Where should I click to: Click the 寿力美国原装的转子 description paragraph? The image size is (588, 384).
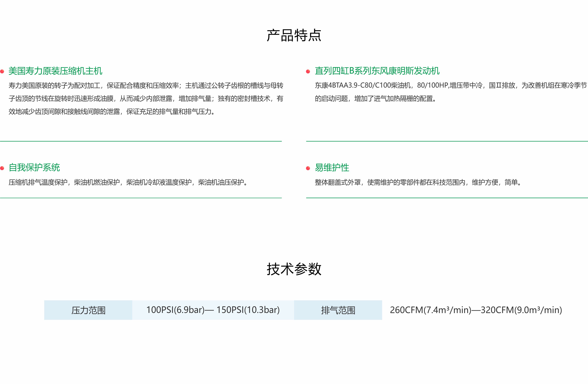click(x=146, y=98)
